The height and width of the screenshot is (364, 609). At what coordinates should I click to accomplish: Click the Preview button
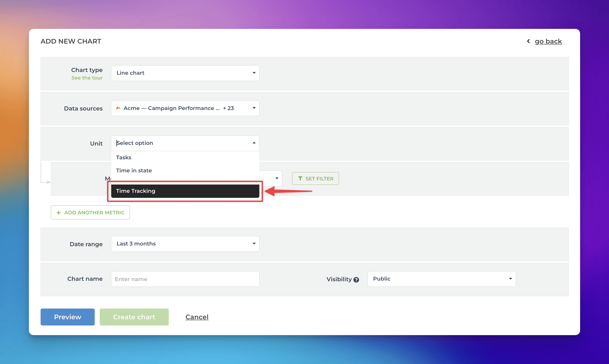67,317
